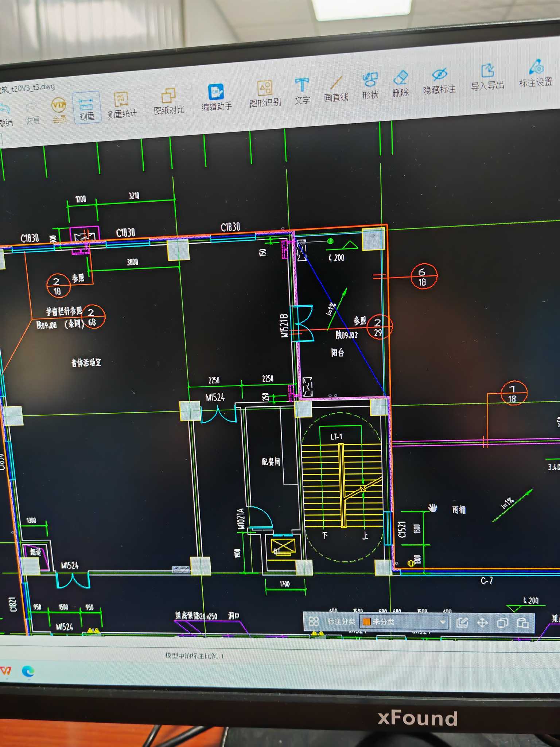Viewport: 560px width, 747px height.
Task: Click the 4.200 elevation mark in balcony
Action: click(x=336, y=258)
